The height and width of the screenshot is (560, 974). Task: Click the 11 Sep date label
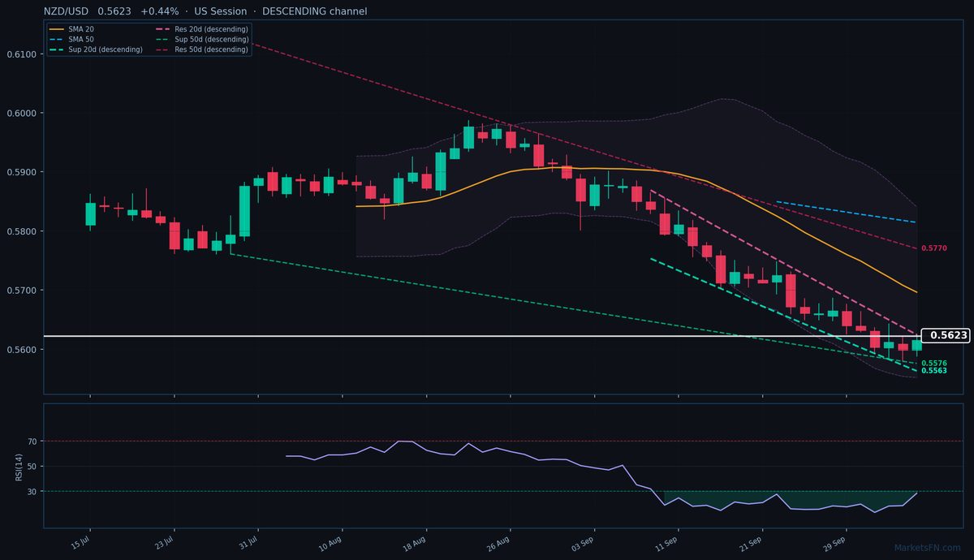click(x=668, y=543)
